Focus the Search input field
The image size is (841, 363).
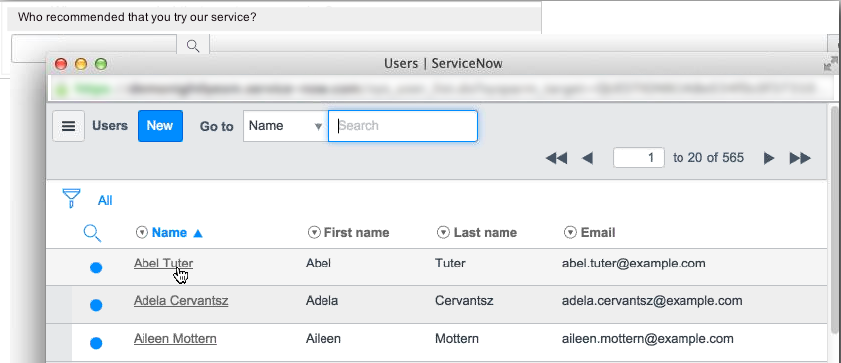coord(403,126)
